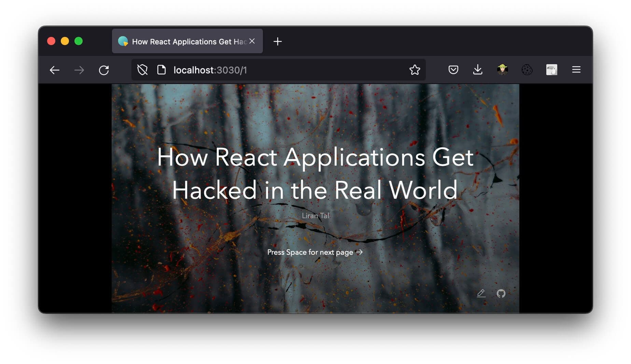Screen dimensions: 631x364
Task: Open the music extension icon in toolbar
Action: pyautogui.click(x=551, y=70)
